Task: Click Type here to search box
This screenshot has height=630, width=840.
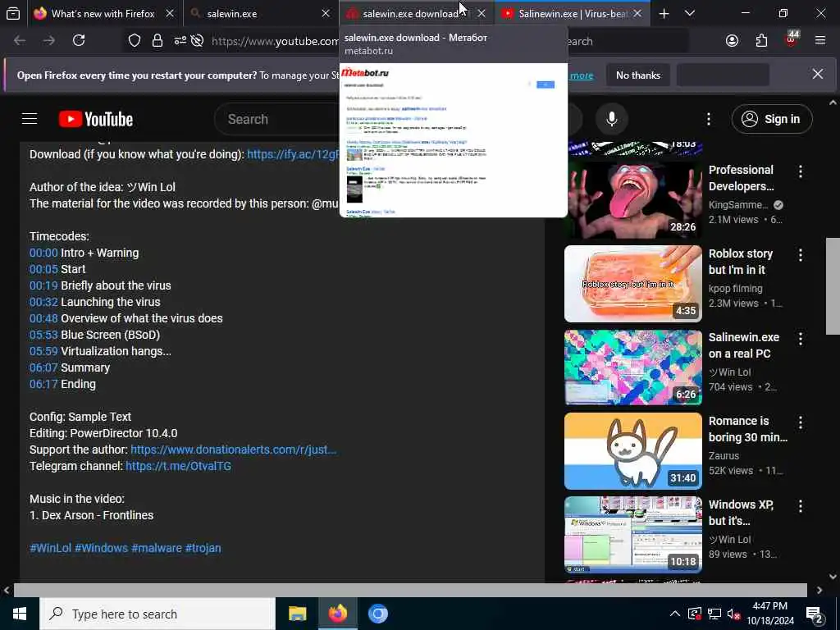Action: click(x=157, y=614)
